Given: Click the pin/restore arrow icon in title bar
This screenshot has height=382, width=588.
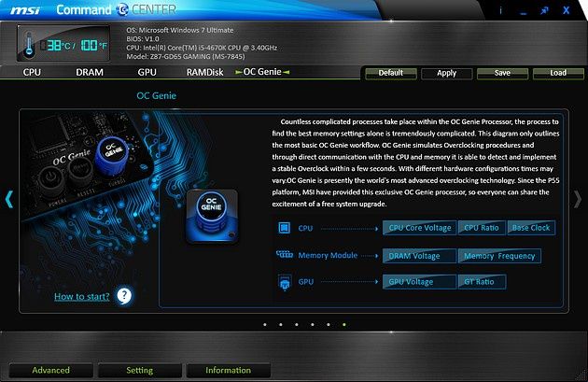Looking at the screenshot, I should click(544, 10).
